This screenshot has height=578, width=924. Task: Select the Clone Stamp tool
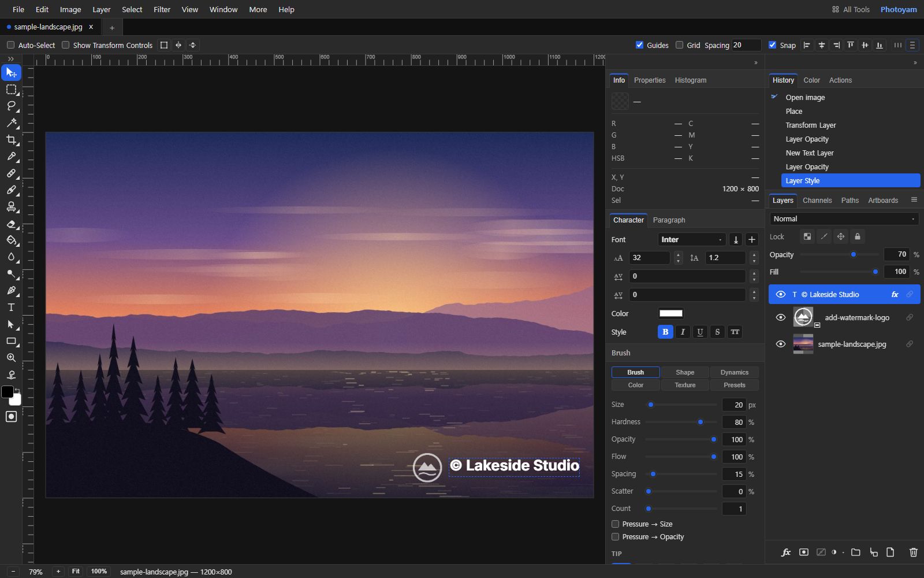[x=11, y=207]
